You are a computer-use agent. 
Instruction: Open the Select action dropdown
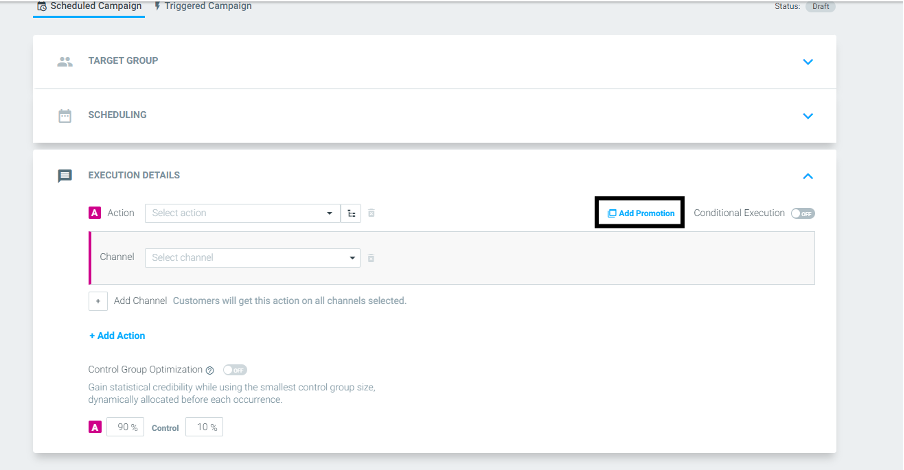tap(243, 213)
